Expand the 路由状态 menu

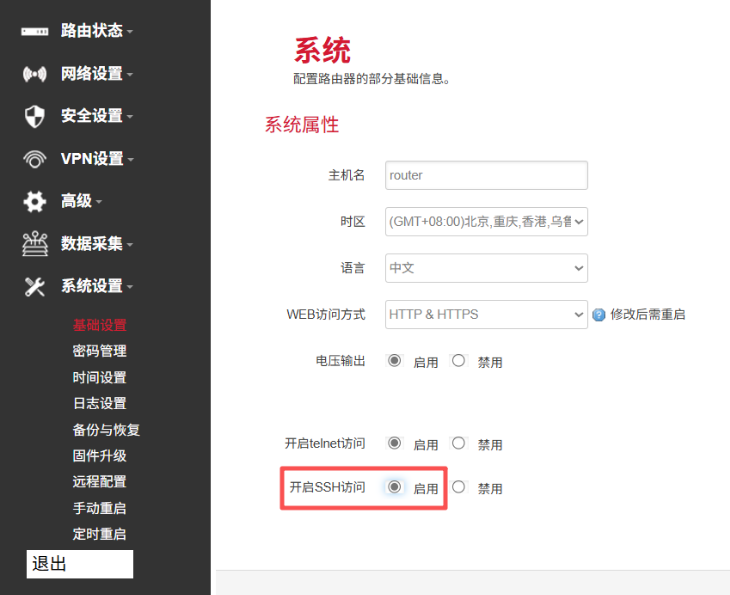coord(96,31)
